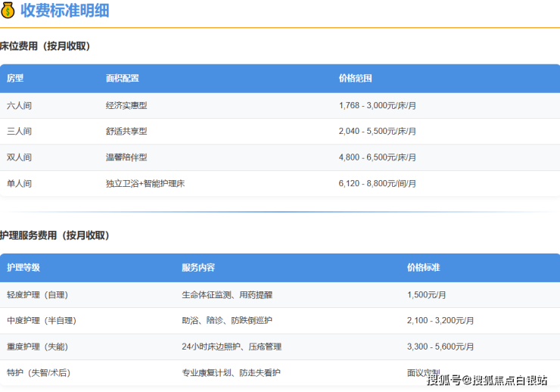Select the 六人间 row cell
560x392 pixels.
(19, 106)
